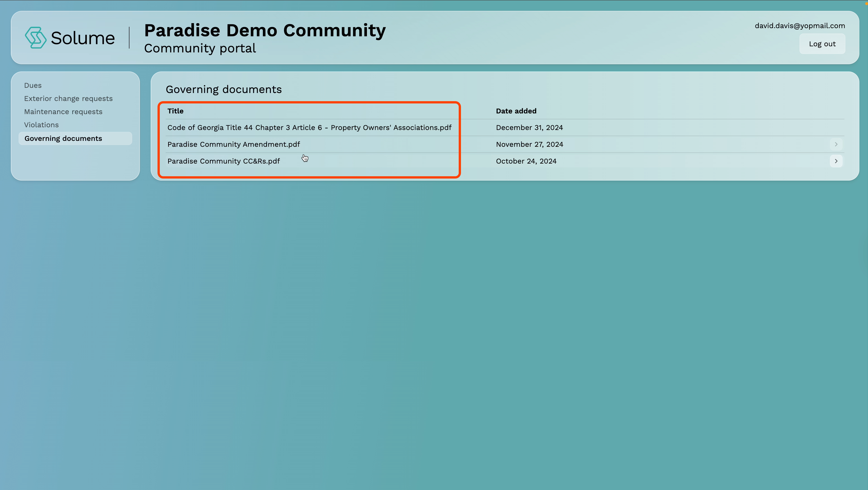Select Governing documents in sidebar
Screen dimensions: 868x490
point(75,138)
